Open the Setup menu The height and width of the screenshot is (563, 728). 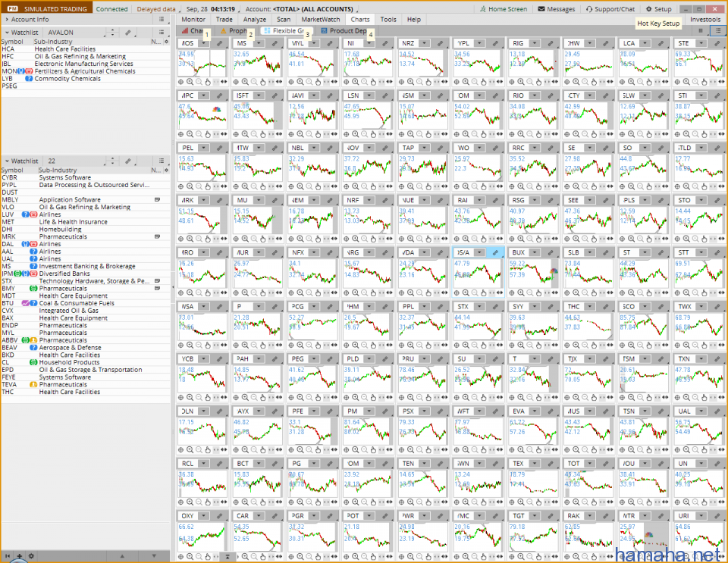pyautogui.click(x=658, y=9)
